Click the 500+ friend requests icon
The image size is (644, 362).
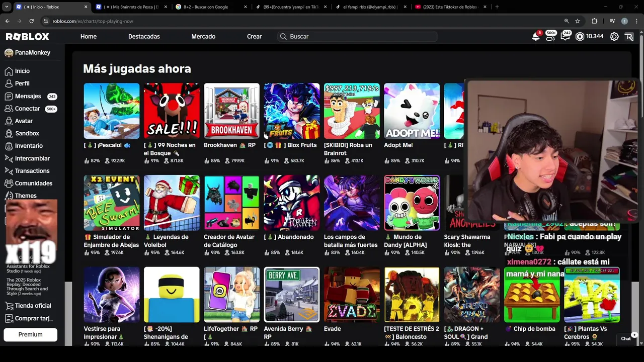pyautogui.click(x=551, y=37)
